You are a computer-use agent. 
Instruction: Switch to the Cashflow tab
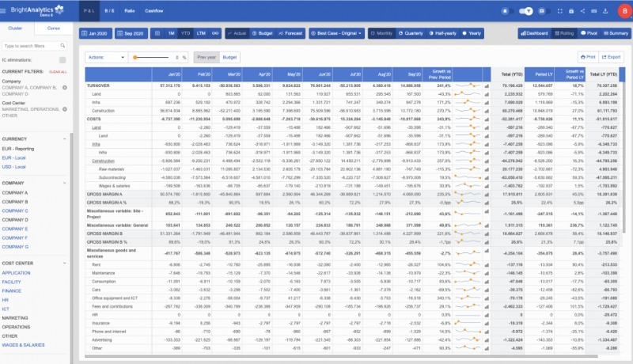coord(154,11)
